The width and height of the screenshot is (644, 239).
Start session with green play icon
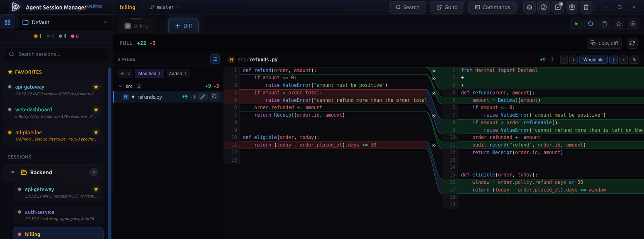pyautogui.click(x=576, y=24)
